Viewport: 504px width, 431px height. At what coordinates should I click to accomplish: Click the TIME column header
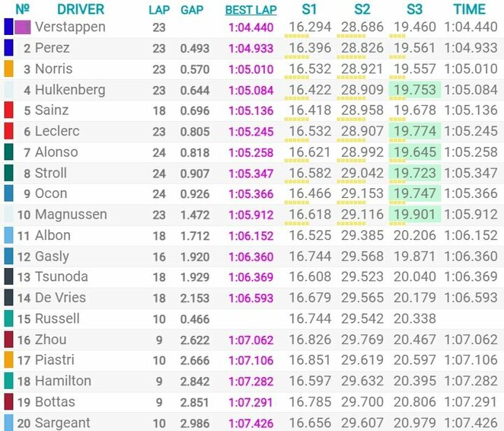point(469,10)
